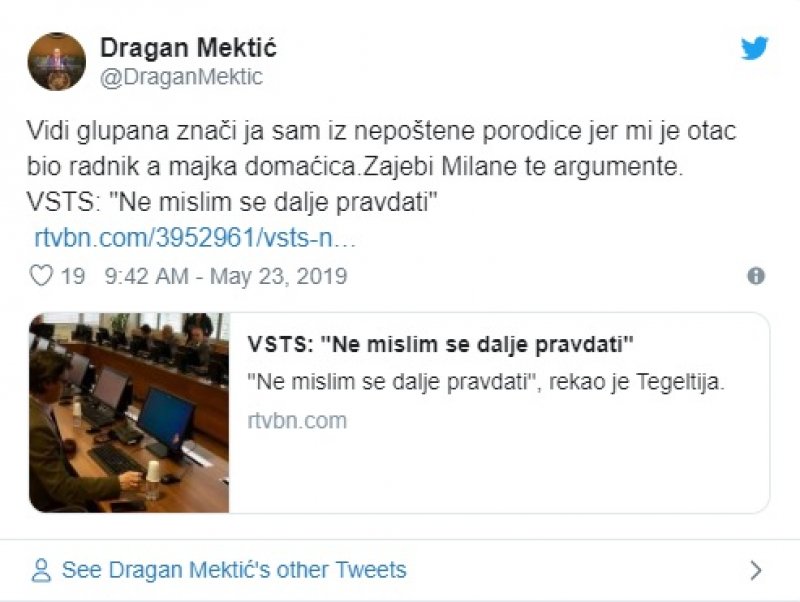Click the Twitter bird logo

754,48
